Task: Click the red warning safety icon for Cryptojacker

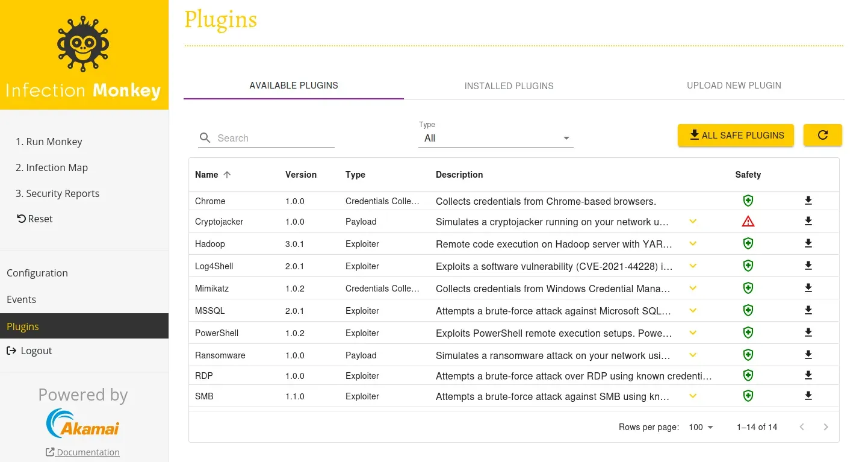Action: click(x=748, y=221)
